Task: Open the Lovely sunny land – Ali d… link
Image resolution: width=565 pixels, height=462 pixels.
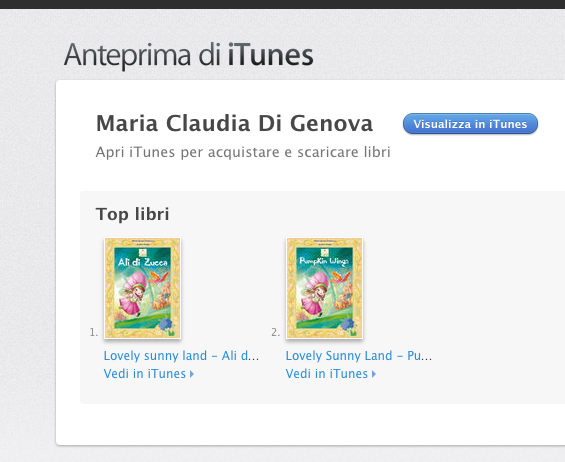Action: [181, 356]
